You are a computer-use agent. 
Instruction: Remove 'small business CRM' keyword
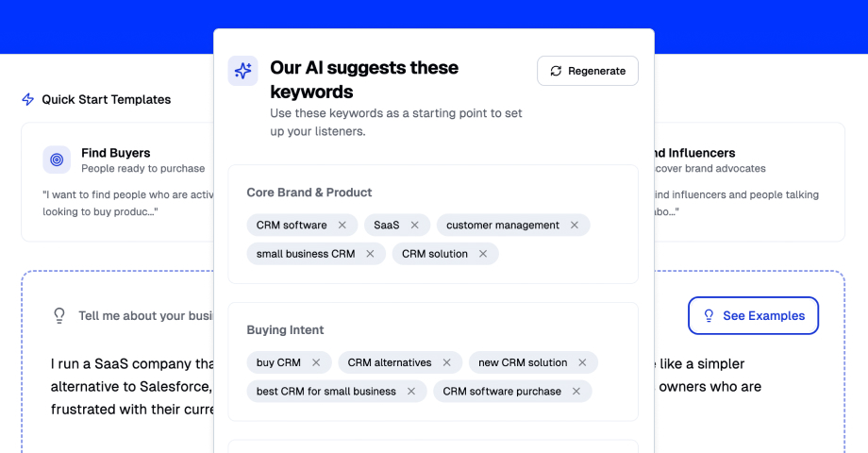coord(370,254)
